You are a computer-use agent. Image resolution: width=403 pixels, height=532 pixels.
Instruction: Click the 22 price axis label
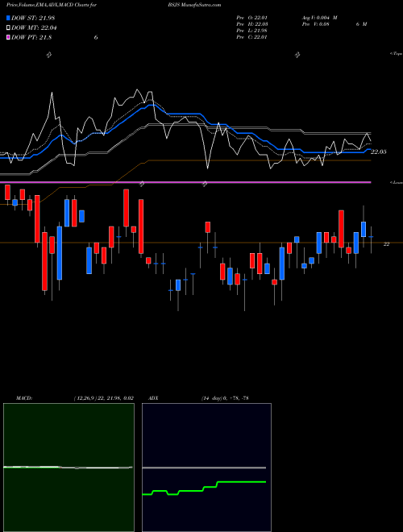(386, 244)
